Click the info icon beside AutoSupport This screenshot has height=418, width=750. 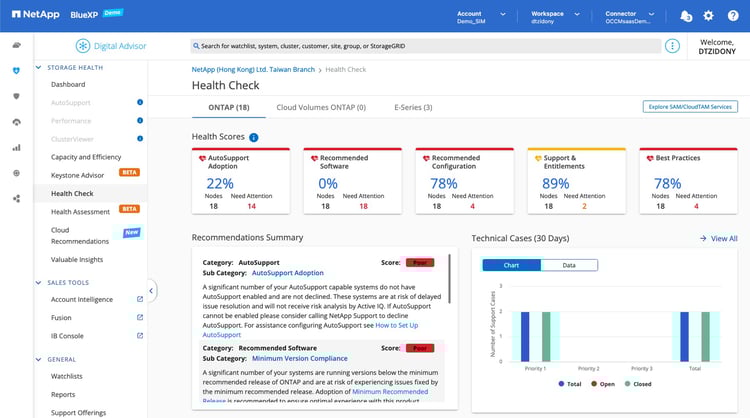[140, 102]
